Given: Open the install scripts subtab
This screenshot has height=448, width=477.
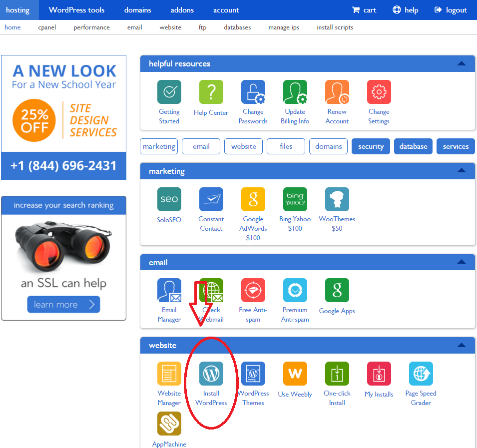Looking at the screenshot, I should [335, 27].
